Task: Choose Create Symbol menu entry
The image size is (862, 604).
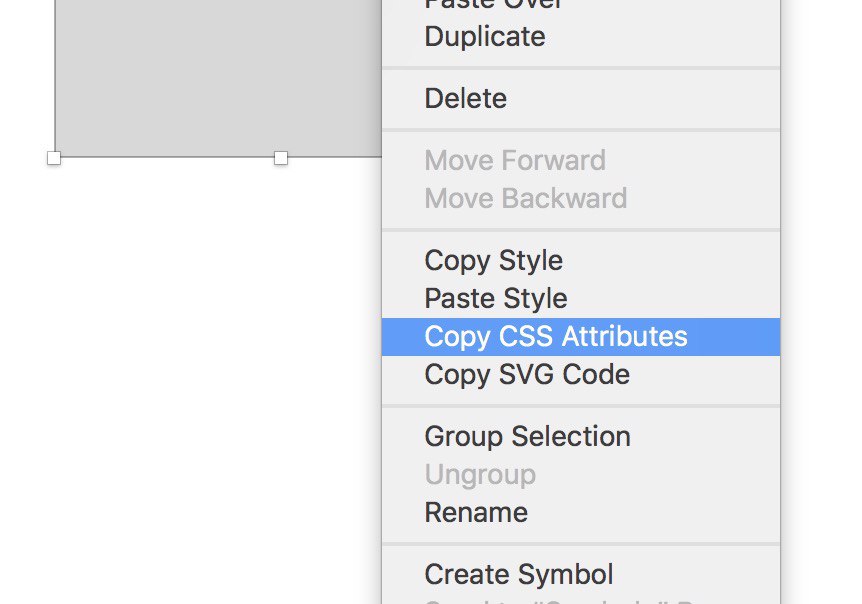Action: pyautogui.click(x=581, y=575)
